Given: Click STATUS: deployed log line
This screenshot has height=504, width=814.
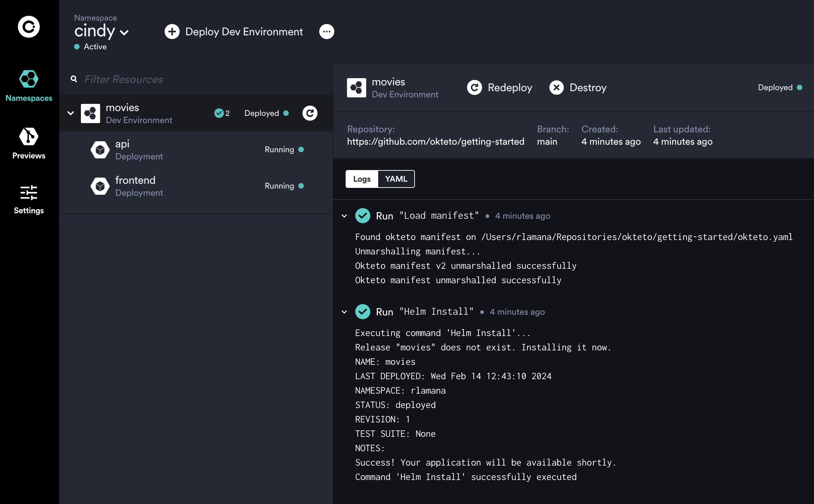Looking at the screenshot, I should click(395, 405).
